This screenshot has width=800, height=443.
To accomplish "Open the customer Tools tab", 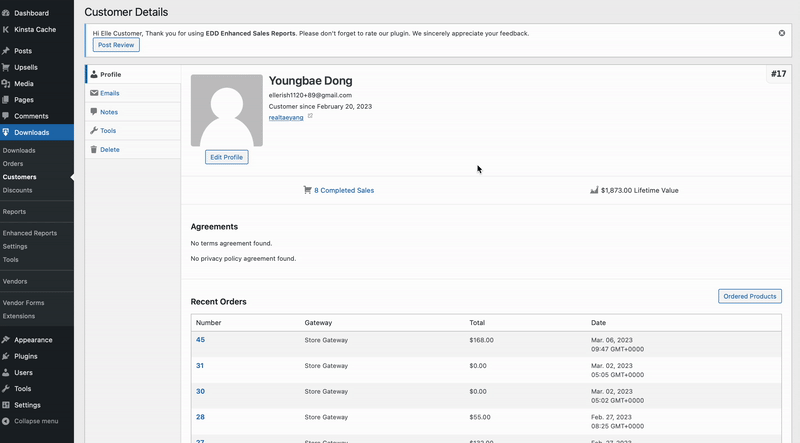I will coord(133,131).
